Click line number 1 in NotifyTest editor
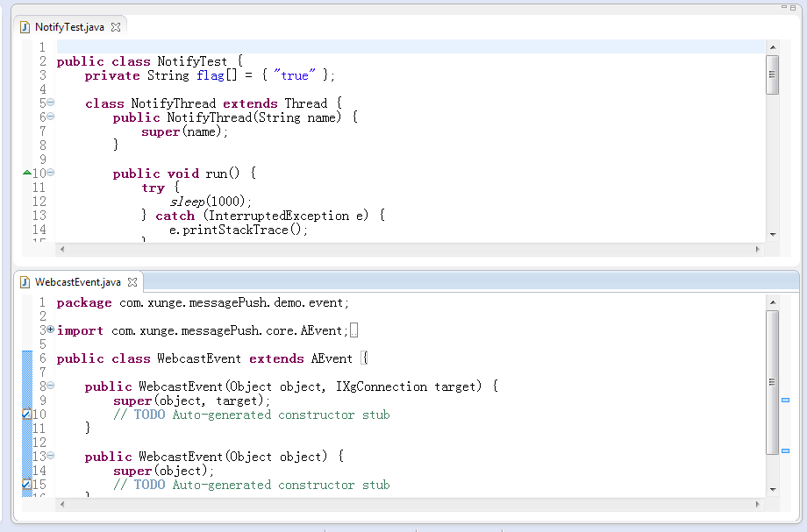 coord(42,47)
